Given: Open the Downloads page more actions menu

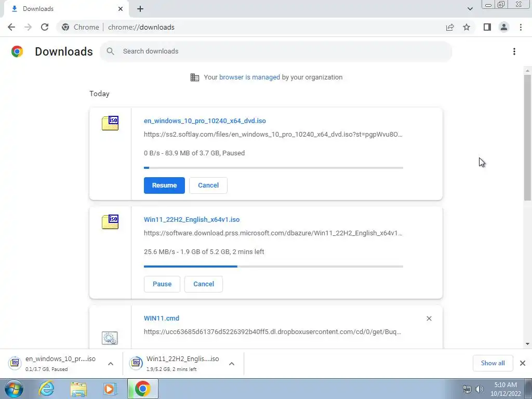Looking at the screenshot, I should pos(514,51).
